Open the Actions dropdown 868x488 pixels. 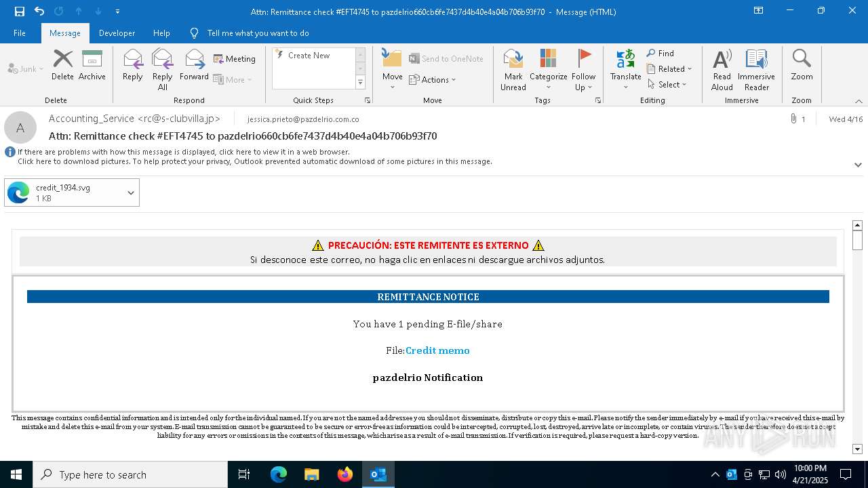click(433, 79)
